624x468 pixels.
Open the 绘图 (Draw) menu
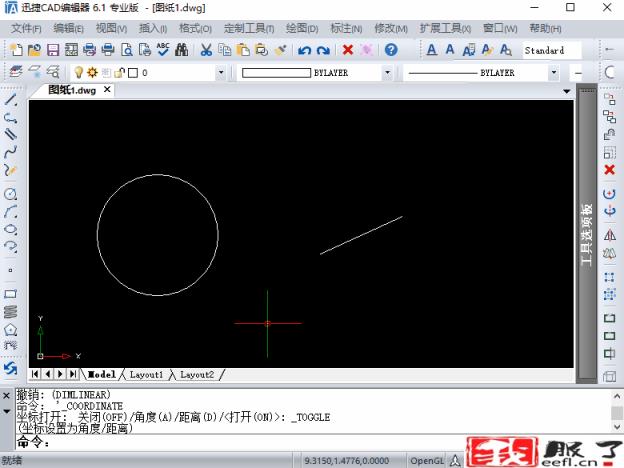tap(301, 28)
